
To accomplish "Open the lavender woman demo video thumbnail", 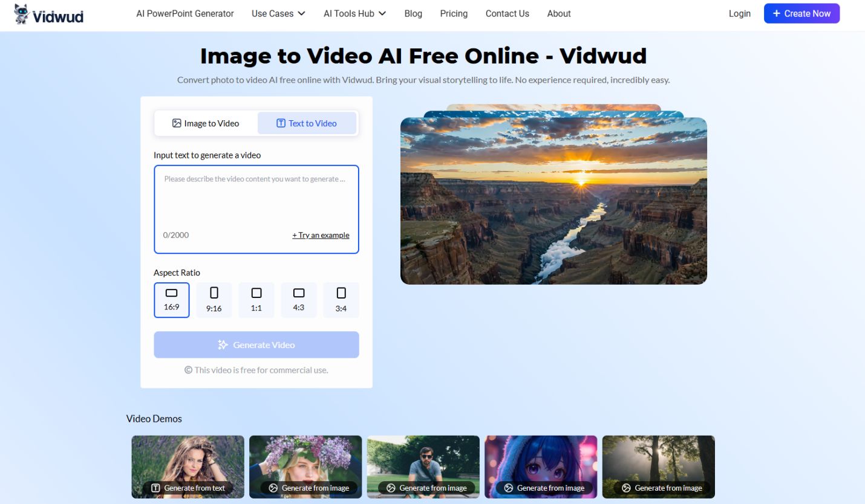I will click(188, 462).
